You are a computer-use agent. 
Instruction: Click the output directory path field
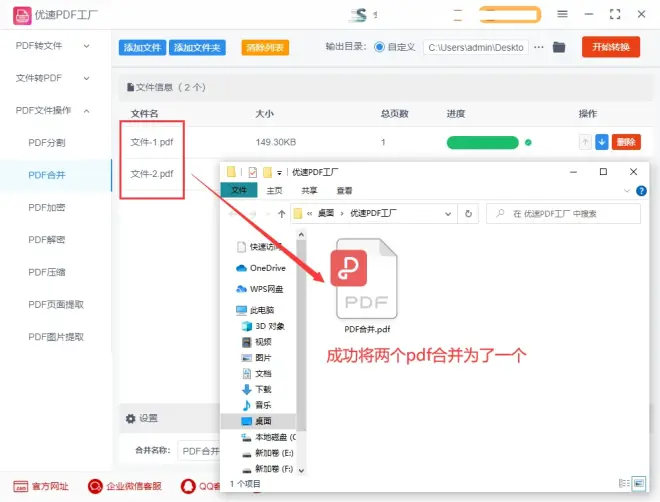pyautogui.click(x=476, y=48)
